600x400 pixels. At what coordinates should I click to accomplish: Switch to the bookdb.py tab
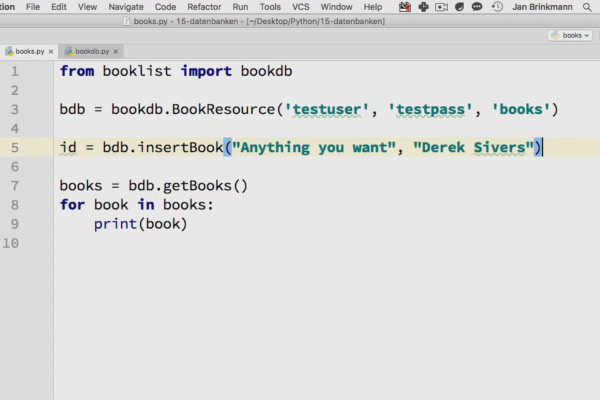click(x=92, y=51)
